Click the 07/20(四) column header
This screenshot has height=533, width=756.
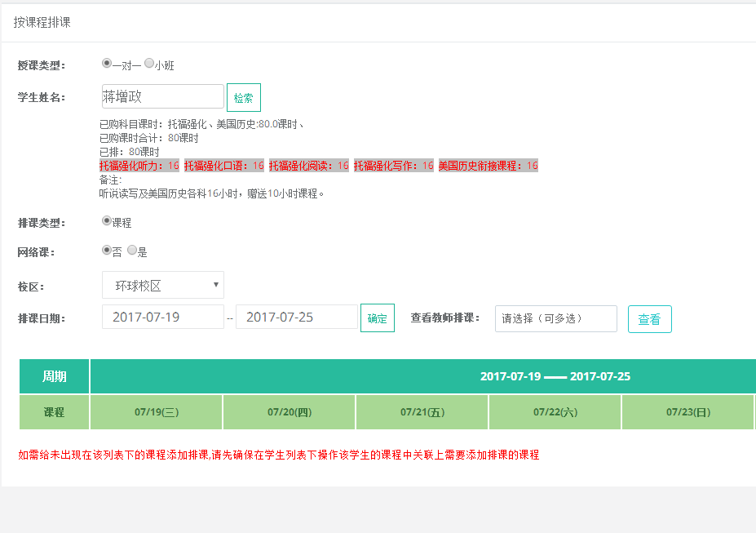(x=290, y=412)
